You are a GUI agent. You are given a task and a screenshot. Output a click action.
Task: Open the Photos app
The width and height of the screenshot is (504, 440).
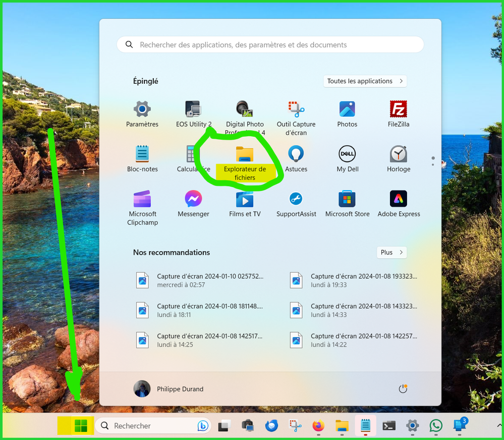[347, 114]
